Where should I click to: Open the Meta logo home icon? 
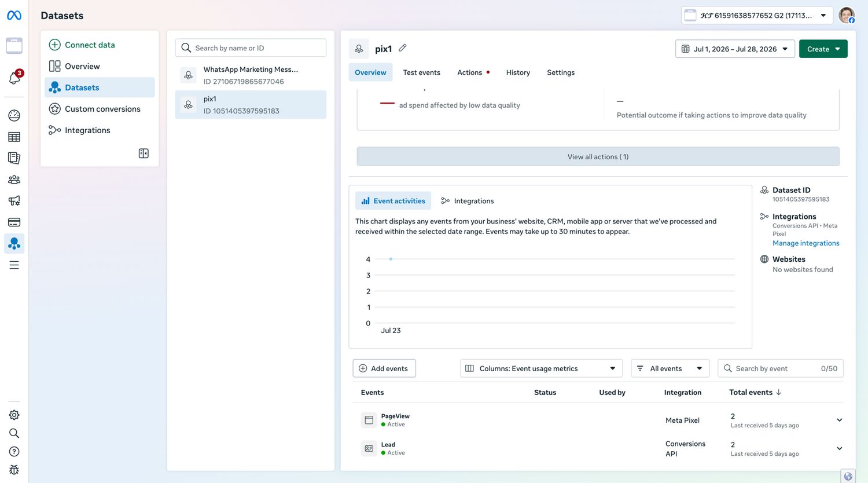coord(14,16)
